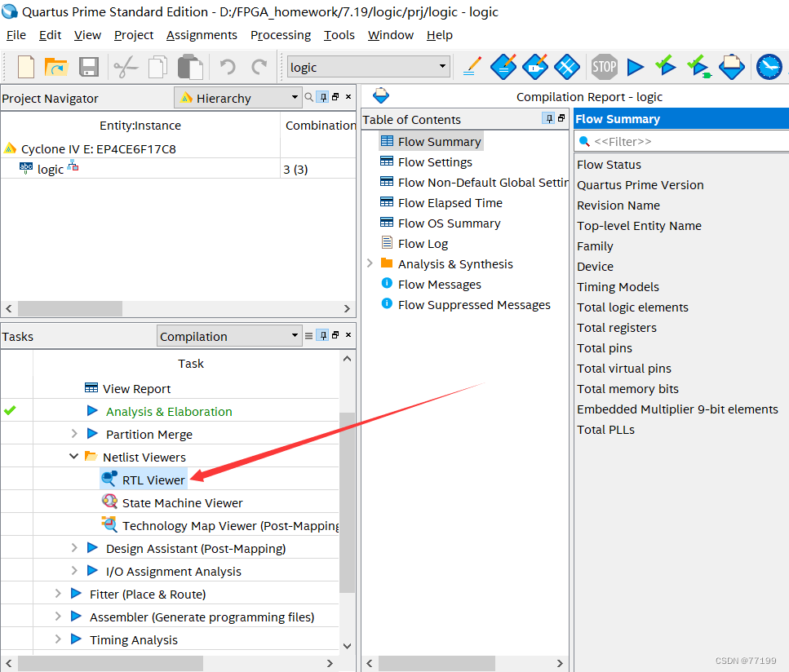Screen dimensions: 789x672
Task: Click the Stop Processing button
Action: point(604,66)
